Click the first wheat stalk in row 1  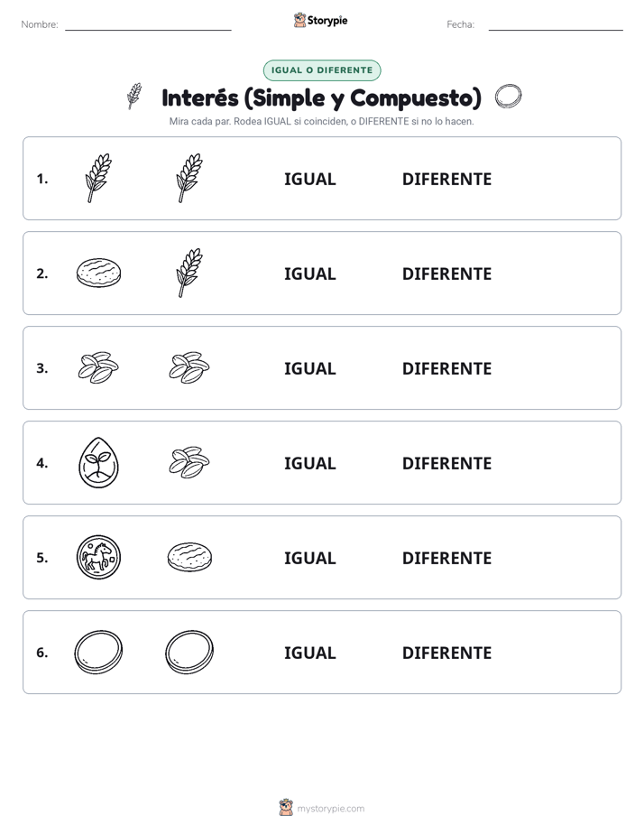[x=98, y=178]
